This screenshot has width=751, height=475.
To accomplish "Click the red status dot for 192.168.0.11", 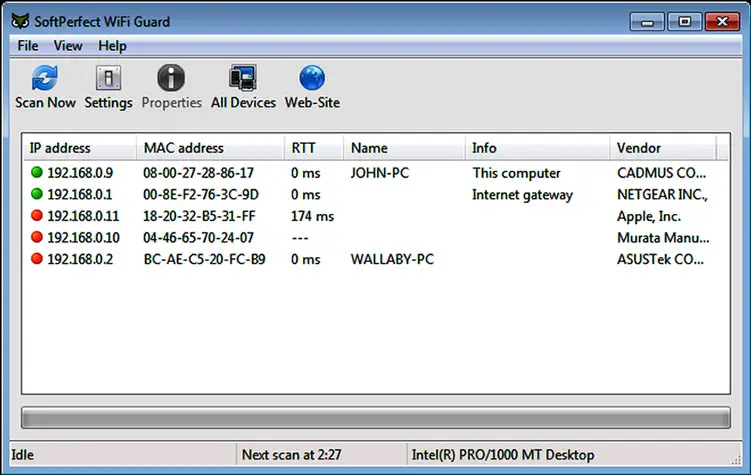I will (36, 215).
